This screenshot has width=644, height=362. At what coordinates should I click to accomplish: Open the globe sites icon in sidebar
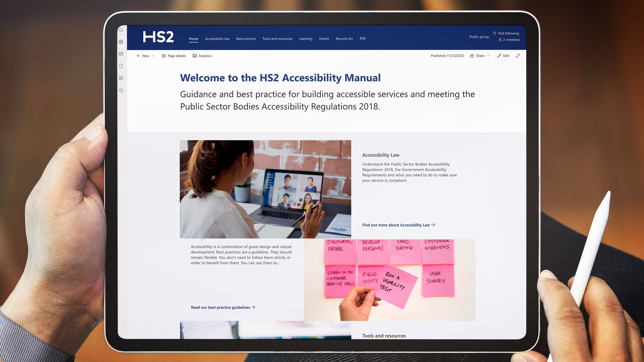[121, 42]
